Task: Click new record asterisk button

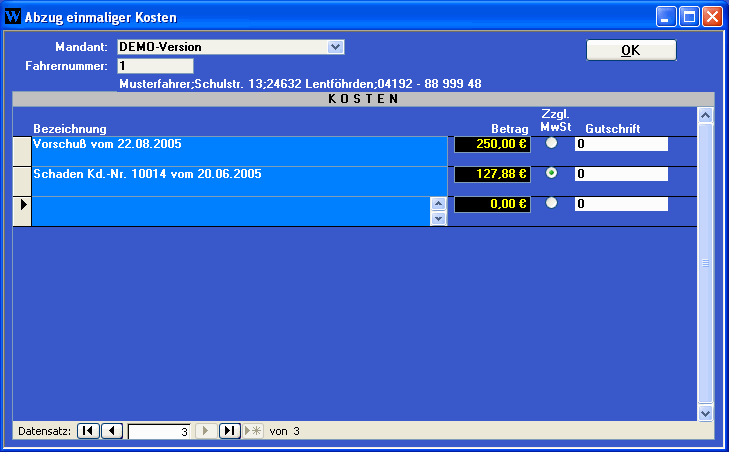Action: pos(253,431)
